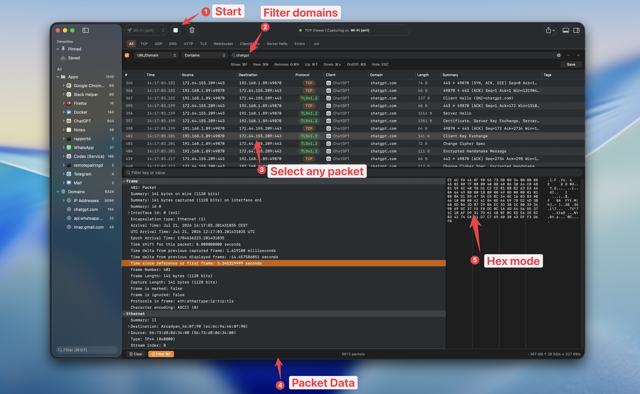
Task: Expand the Docker app row chevron
Action: pos(64,112)
